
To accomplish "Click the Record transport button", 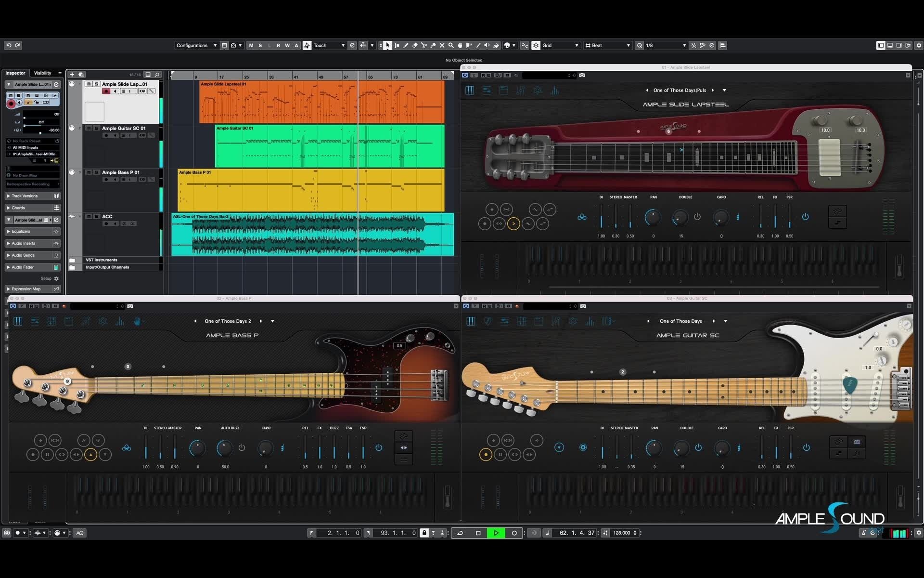I will tap(514, 533).
